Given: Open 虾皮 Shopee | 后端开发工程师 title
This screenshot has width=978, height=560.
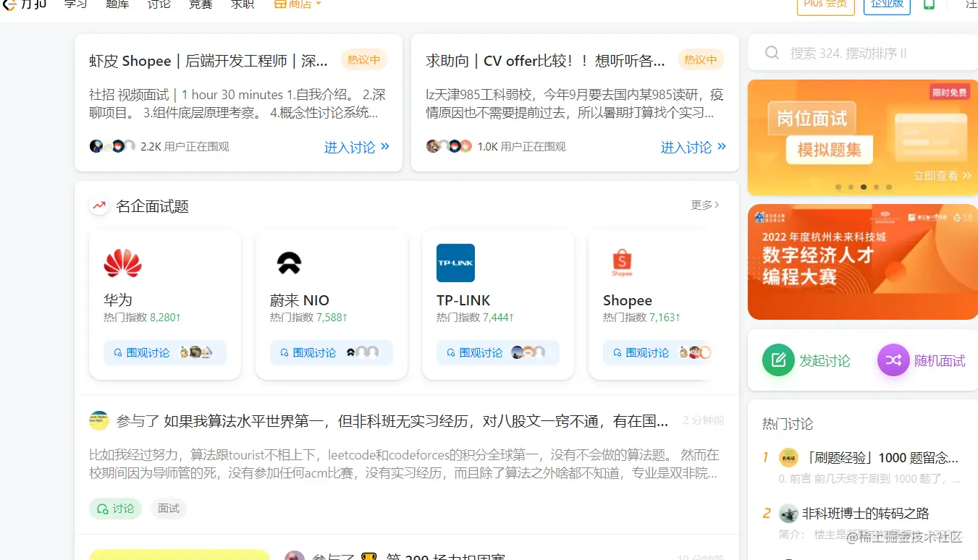Looking at the screenshot, I should click(208, 61).
